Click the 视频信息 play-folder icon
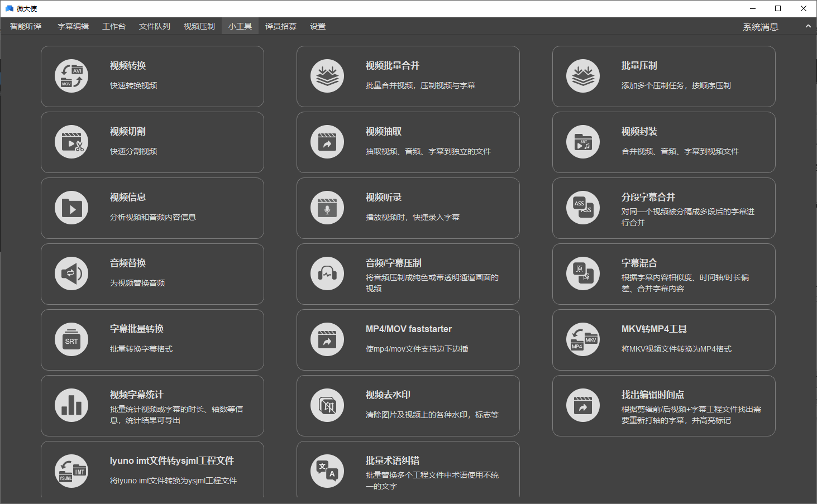Screen dimensions: 817x504 (71, 208)
